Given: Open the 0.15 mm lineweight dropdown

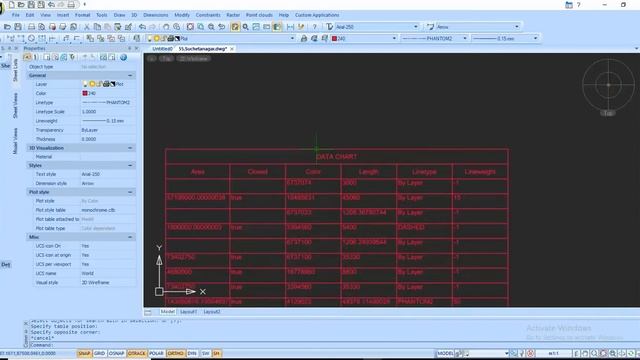Looking at the screenshot, I should tap(536, 38).
